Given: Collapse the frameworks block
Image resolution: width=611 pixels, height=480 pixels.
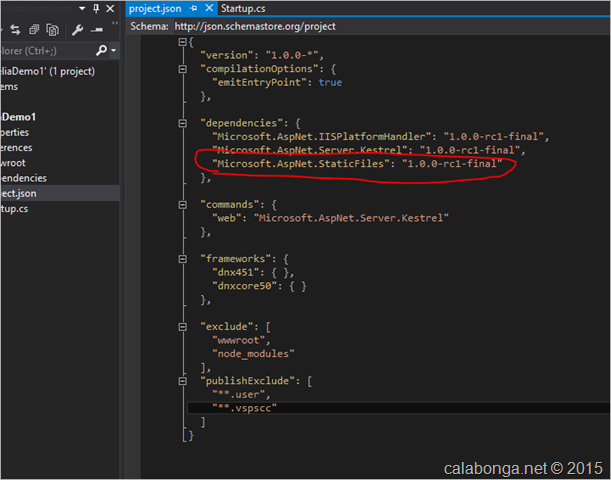Looking at the screenshot, I should [x=182, y=259].
